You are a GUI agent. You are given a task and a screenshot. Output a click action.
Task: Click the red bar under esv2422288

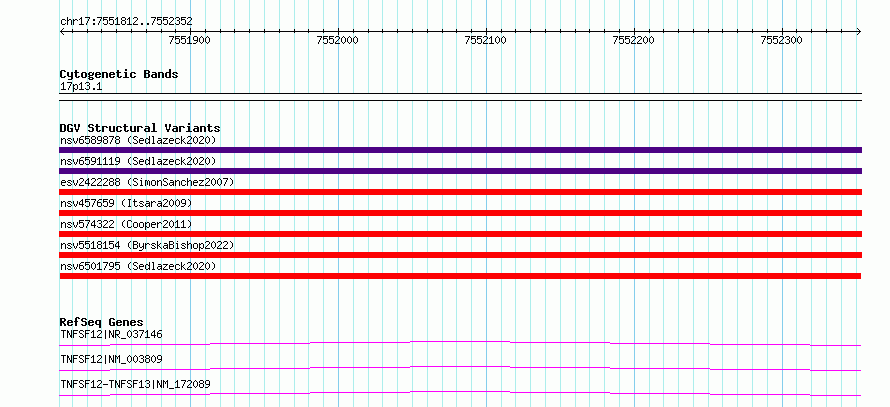pos(460,192)
